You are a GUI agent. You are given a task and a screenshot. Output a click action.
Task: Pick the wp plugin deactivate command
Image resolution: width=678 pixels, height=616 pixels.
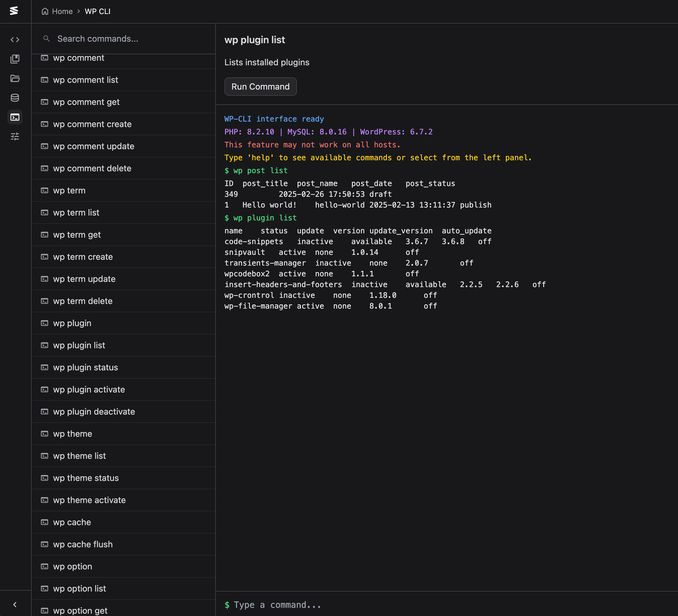(x=124, y=412)
